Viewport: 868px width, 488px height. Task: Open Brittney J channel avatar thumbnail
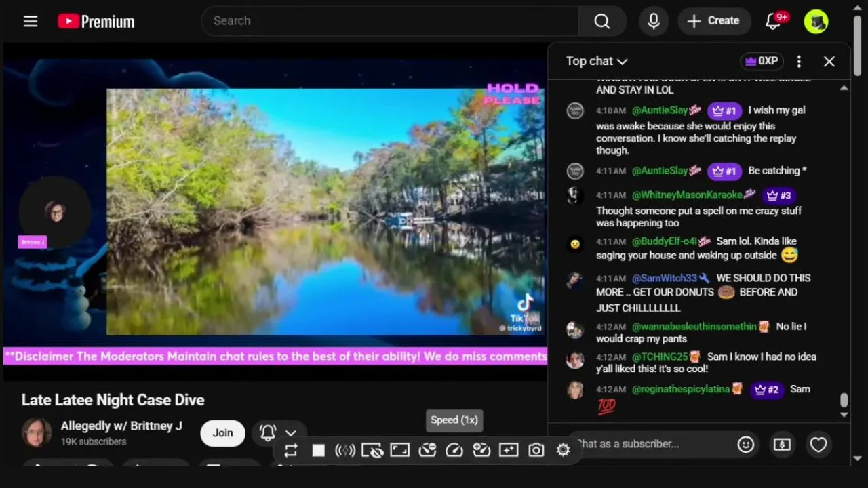[x=37, y=432]
